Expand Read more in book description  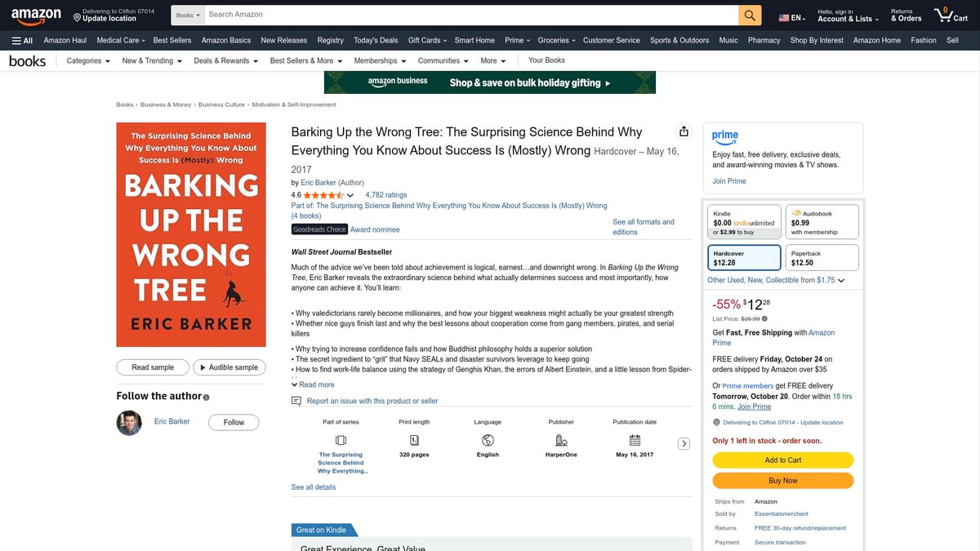(313, 384)
